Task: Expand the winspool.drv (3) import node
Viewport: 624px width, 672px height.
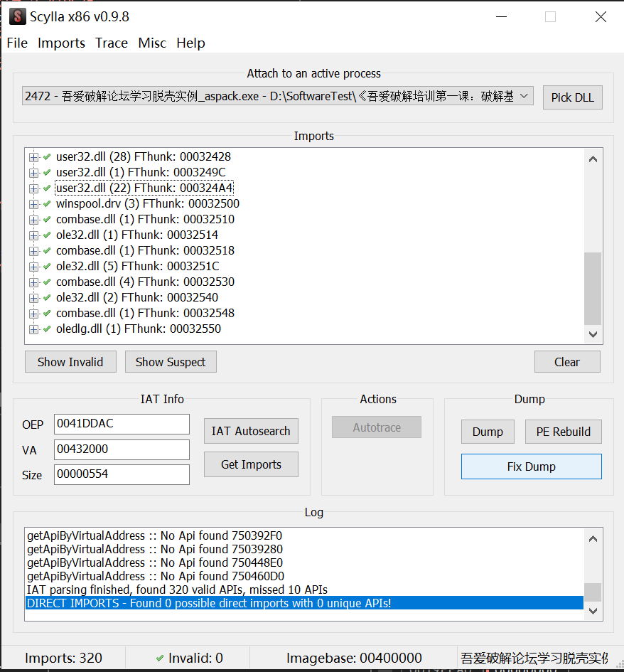Action: [x=33, y=203]
